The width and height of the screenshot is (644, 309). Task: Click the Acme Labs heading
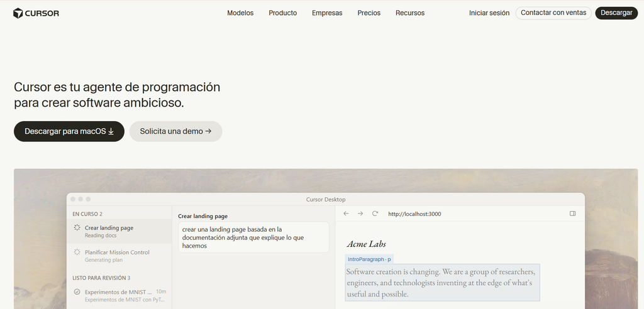pos(367,244)
